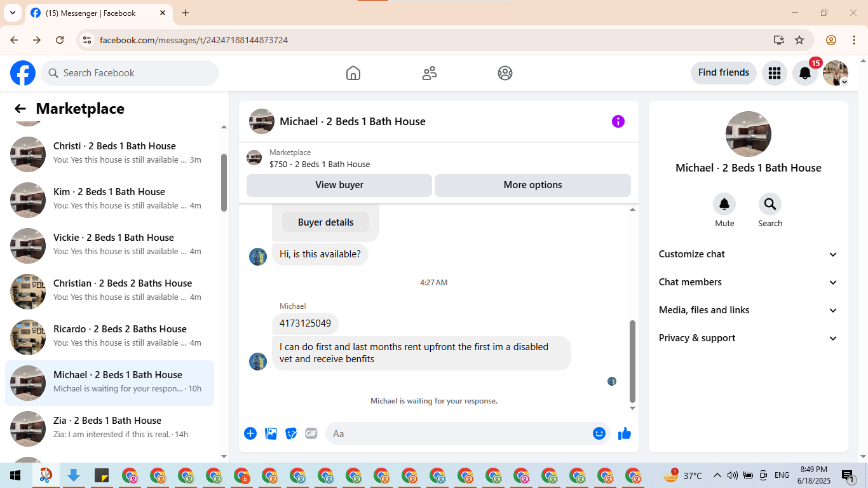Open emoji picker smiley icon
This screenshot has width=868, height=488.
pos(599,433)
